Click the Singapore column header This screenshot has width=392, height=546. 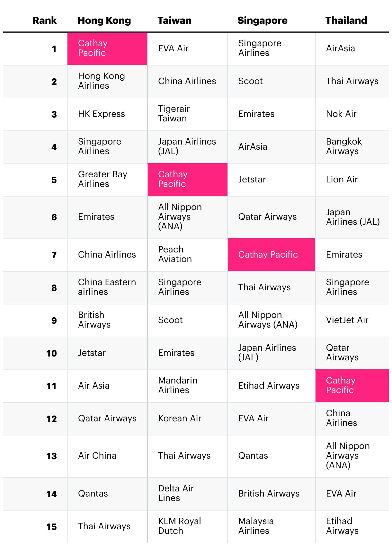pyautogui.click(x=262, y=21)
